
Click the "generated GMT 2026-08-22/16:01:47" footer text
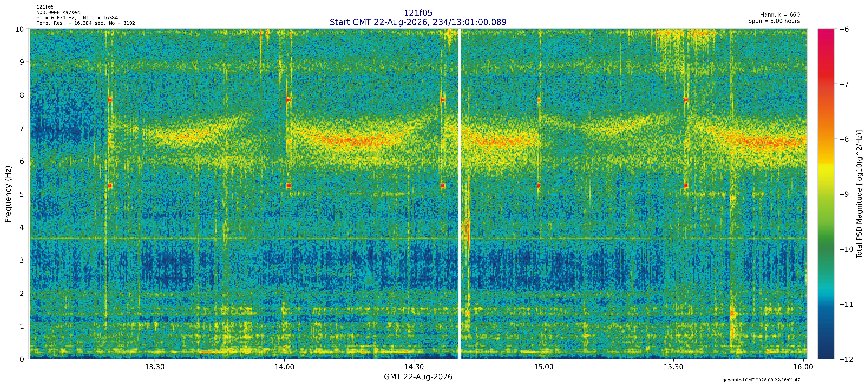click(761, 380)
